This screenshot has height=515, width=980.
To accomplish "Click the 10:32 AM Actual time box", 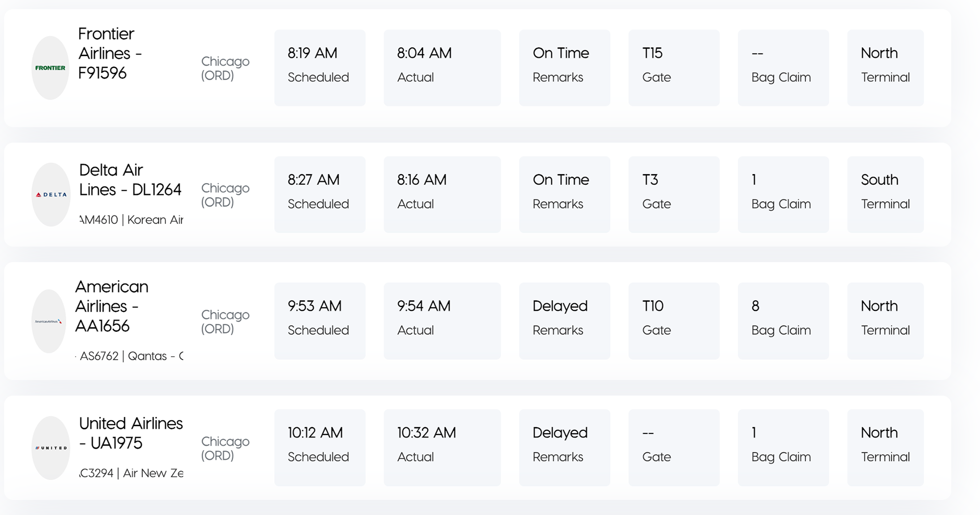I will coord(442,448).
